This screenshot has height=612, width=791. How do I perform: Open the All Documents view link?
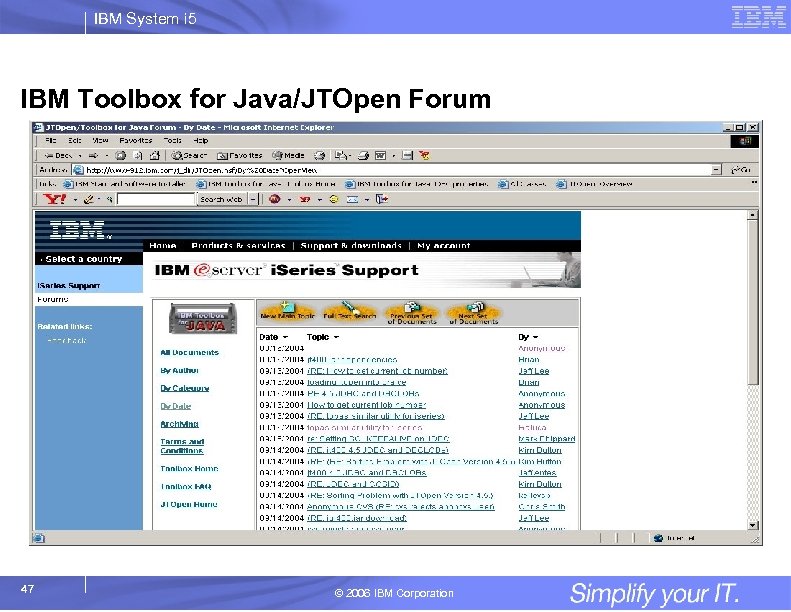pyautogui.click(x=190, y=352)
